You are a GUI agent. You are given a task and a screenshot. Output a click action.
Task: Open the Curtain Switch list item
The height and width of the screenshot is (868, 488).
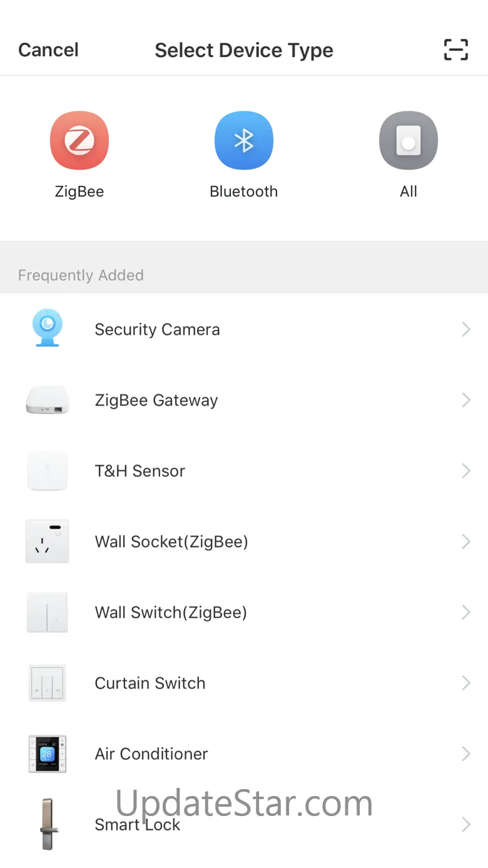[x=150, y=683]
